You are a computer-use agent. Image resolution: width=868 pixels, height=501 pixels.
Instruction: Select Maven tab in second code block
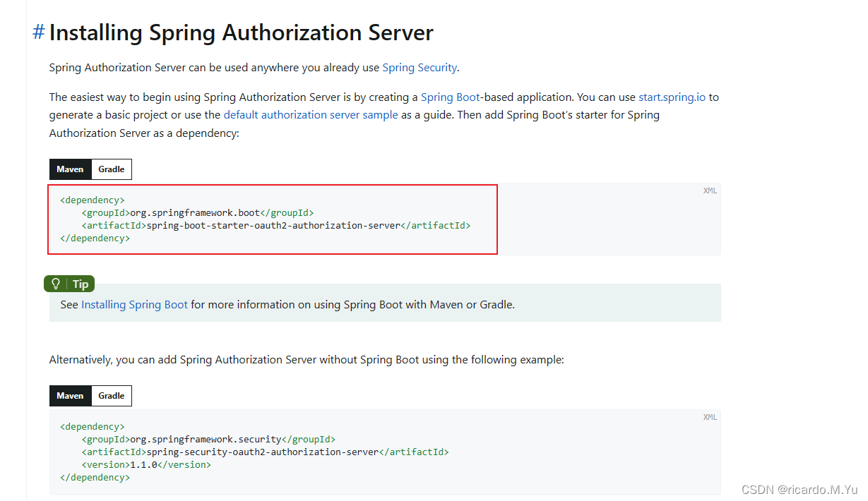click(x=71, y=396)
